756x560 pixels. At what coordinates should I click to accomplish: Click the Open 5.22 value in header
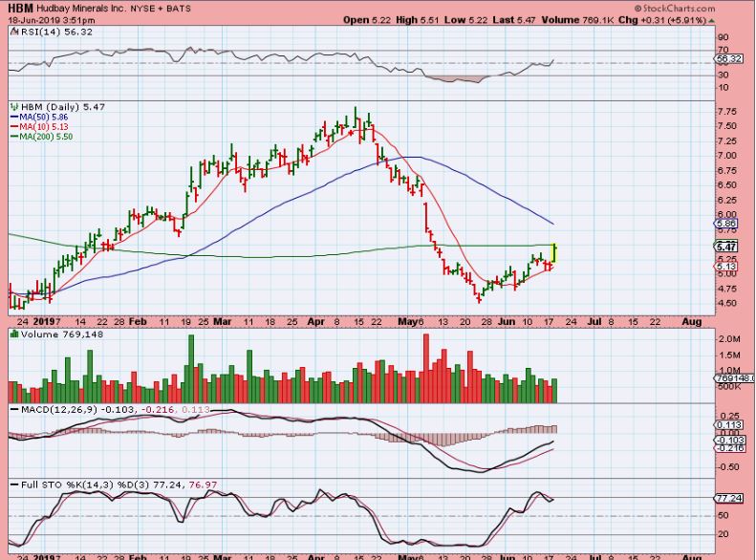click(367, 20)
